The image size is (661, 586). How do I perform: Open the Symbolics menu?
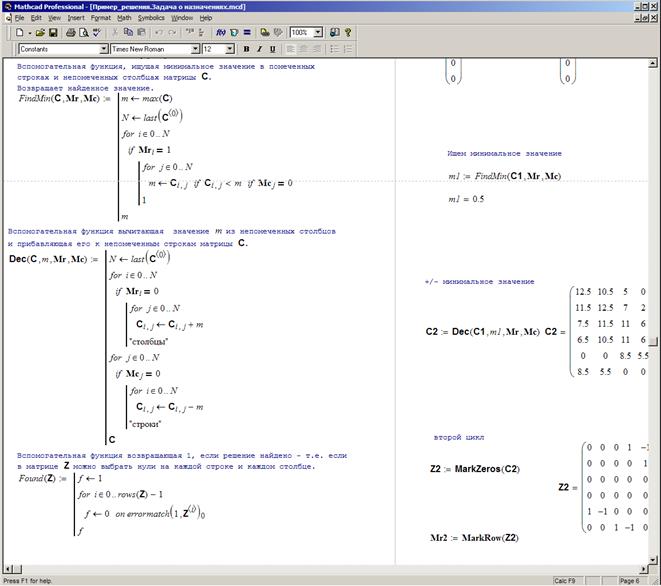[x=151, y=18]
